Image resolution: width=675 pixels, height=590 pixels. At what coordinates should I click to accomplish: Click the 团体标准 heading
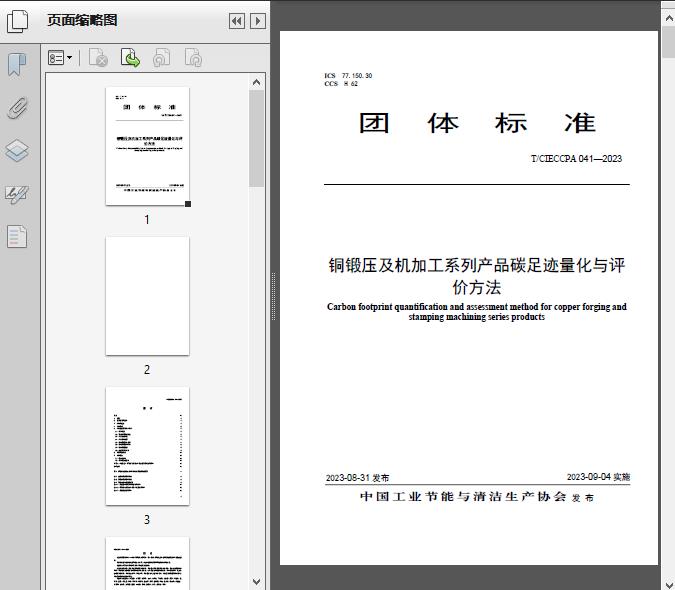pyautogui.click(x=477, y=123)
